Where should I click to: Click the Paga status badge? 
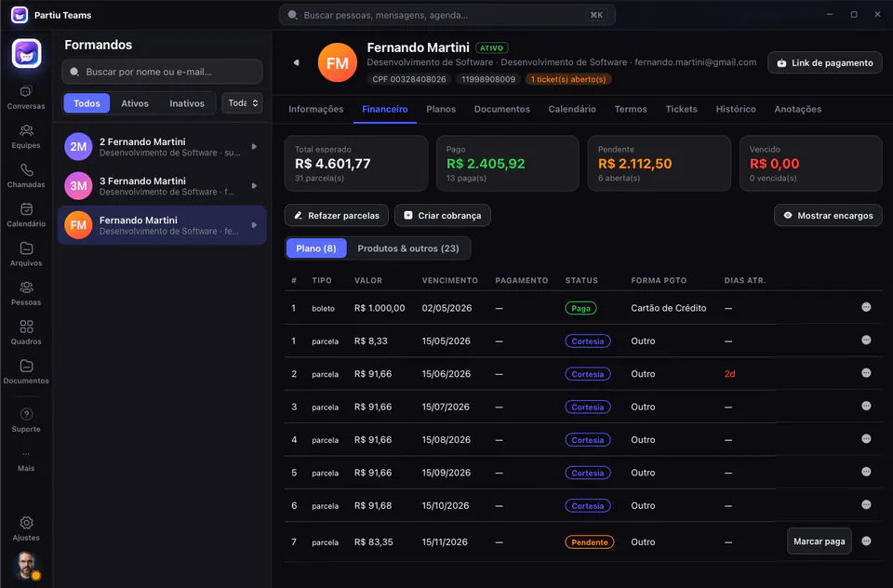580,308
